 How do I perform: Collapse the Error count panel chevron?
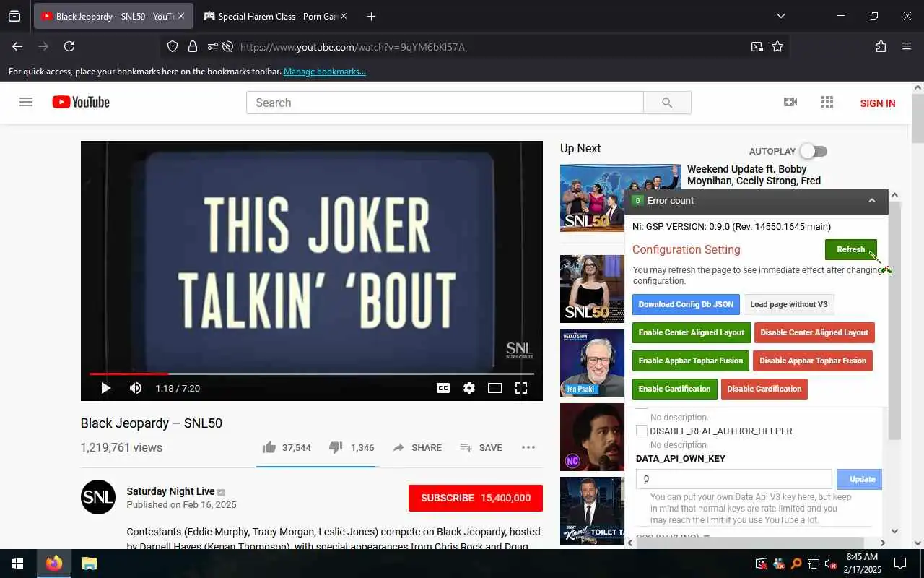click(x=872, y=201)
